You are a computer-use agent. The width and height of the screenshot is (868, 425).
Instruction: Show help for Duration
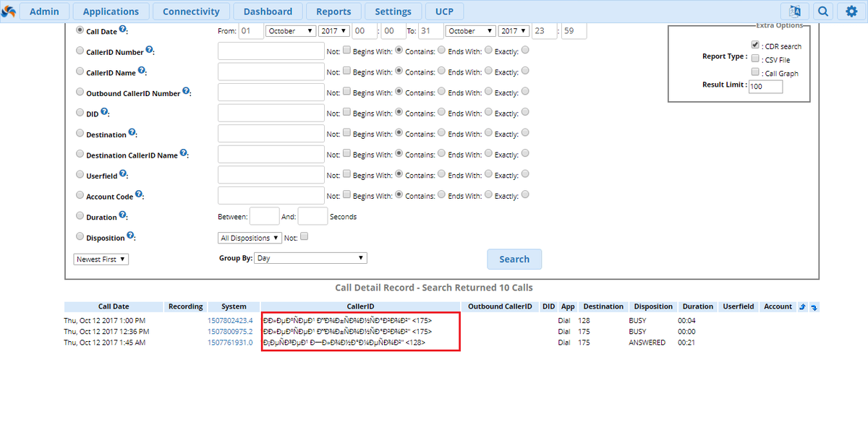click(123, 215)
